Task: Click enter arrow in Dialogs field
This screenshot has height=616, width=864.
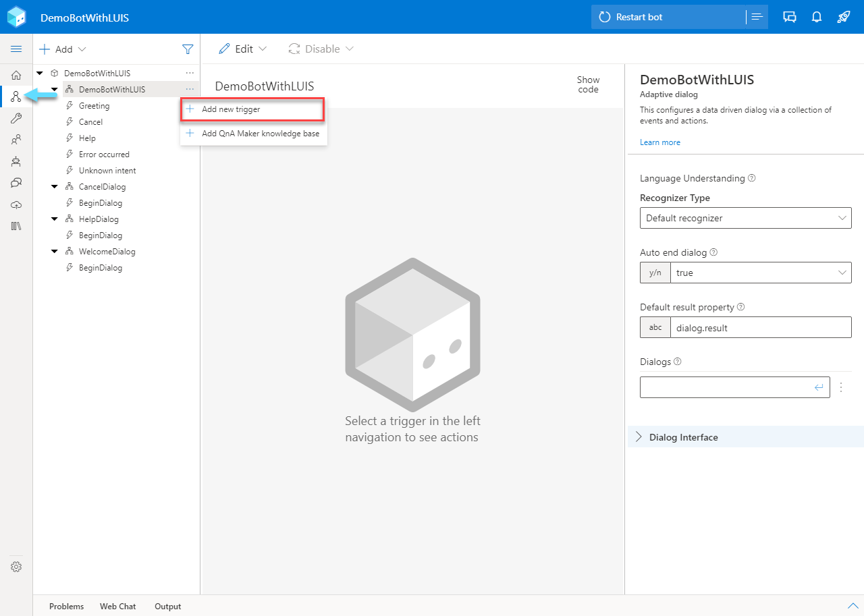Action: pyautogui.click(x=819, y=387)
